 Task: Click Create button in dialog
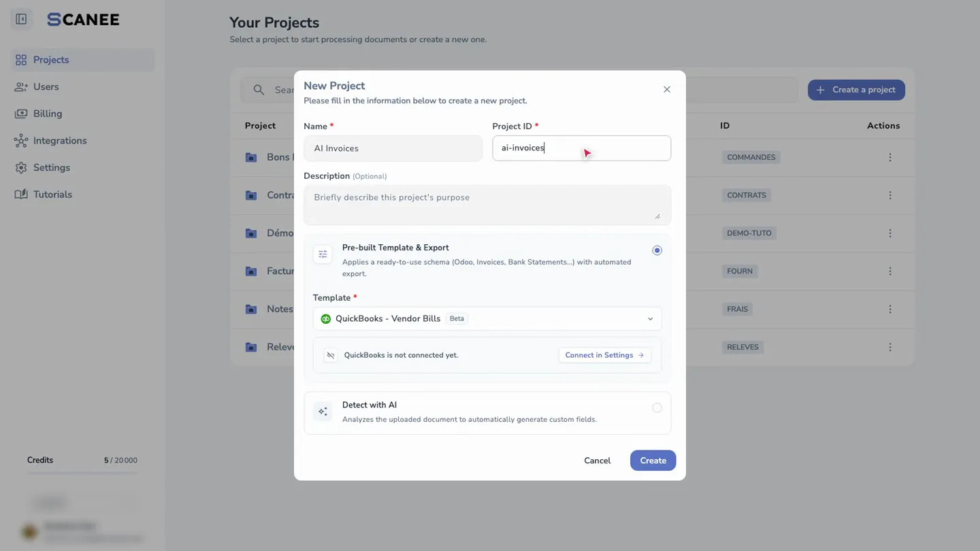(x=653, y=461)
